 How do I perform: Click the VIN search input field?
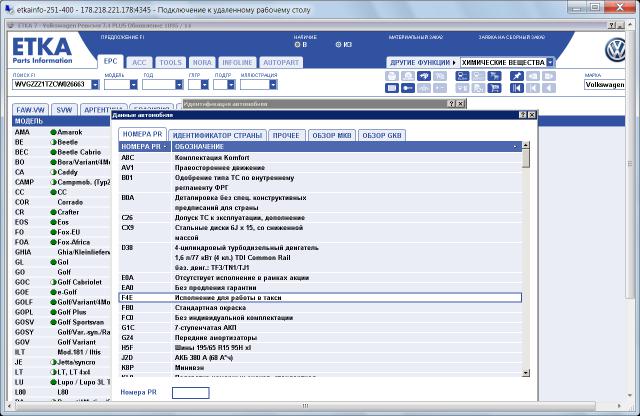click(x=52, y=85)
